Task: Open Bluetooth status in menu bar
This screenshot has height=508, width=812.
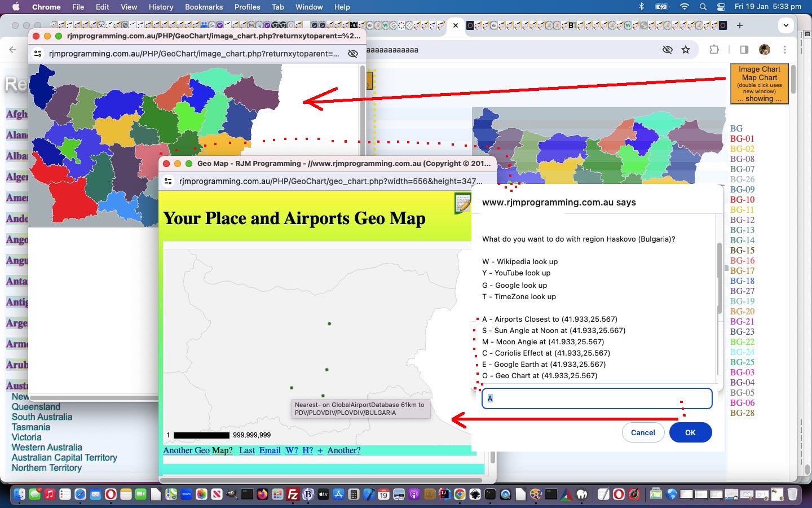Action: (x=641, y=7)
